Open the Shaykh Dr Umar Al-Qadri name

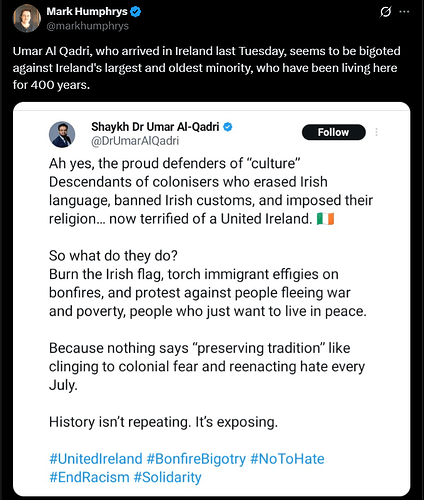click(155, 127)
